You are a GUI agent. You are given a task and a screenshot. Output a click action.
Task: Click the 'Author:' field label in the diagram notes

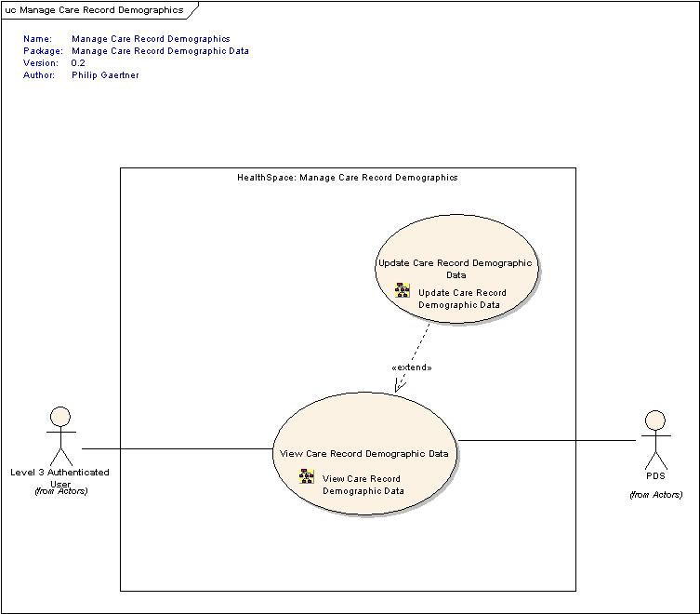(x=39, y=75)
